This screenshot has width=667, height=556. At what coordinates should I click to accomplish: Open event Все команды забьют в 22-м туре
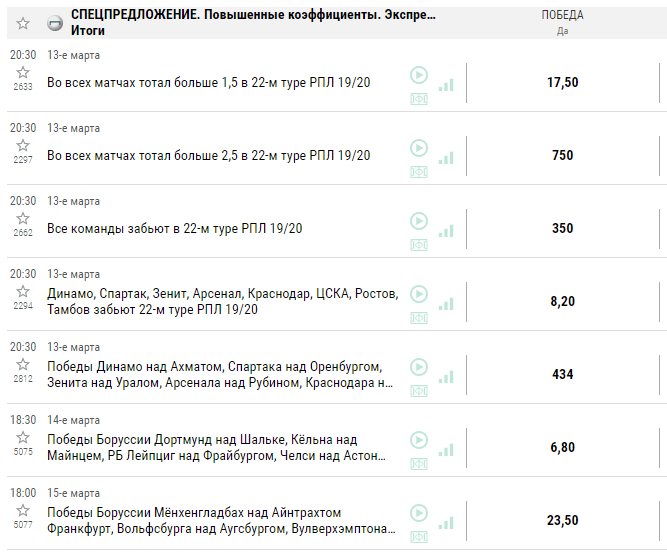click(x=175, y=229)
